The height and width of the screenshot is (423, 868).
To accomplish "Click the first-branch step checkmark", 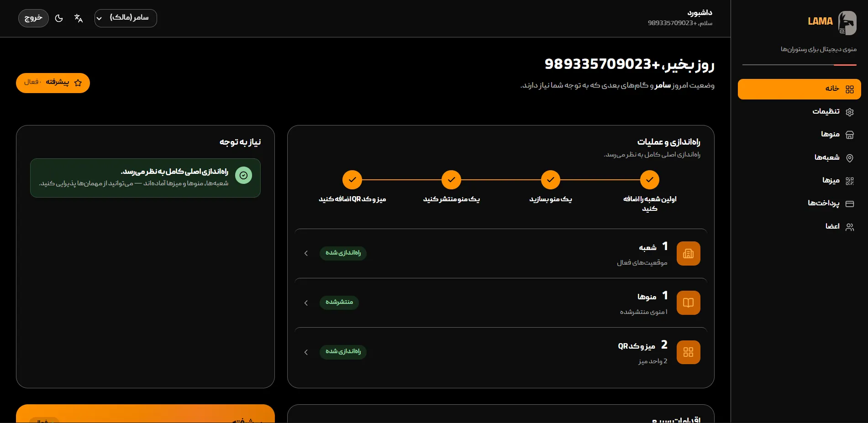I will pos(650,180).
